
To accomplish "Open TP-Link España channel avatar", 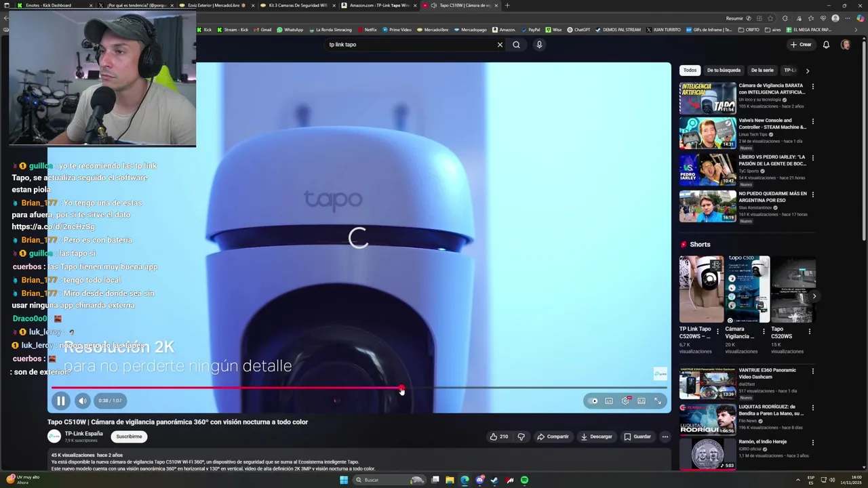I will (54, 436).
